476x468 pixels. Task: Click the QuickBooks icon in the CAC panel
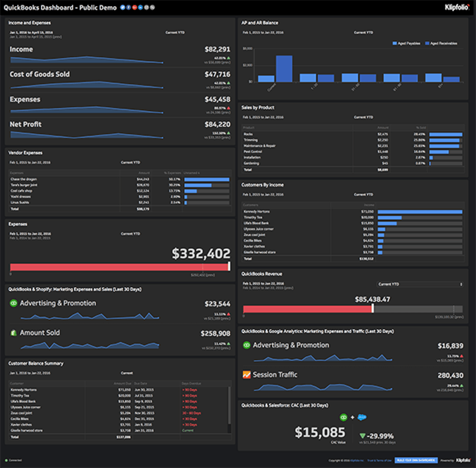coord(343,417)
